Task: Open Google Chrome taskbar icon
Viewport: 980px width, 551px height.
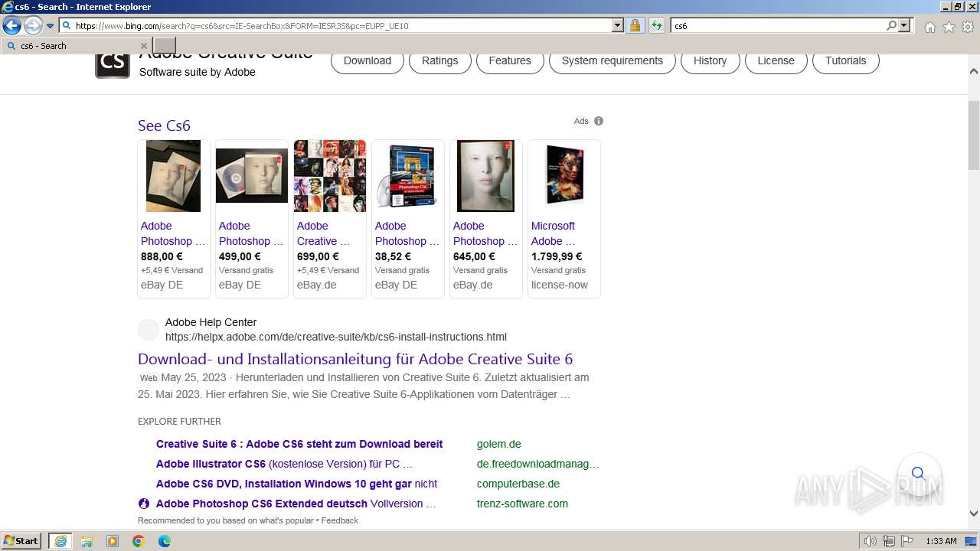Action: coord(139,541)
